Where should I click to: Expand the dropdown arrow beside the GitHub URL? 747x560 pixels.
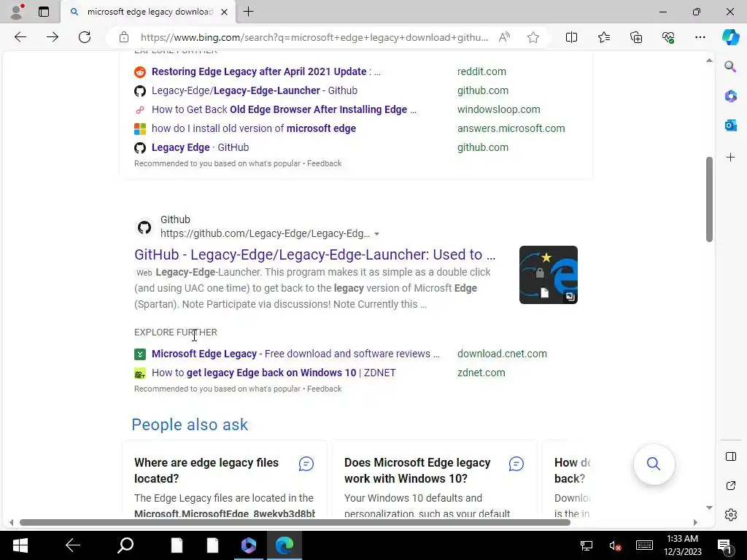pos(377,234)
